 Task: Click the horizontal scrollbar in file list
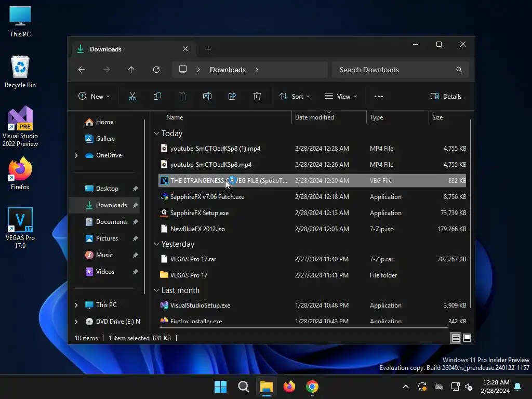coord(304,328)
